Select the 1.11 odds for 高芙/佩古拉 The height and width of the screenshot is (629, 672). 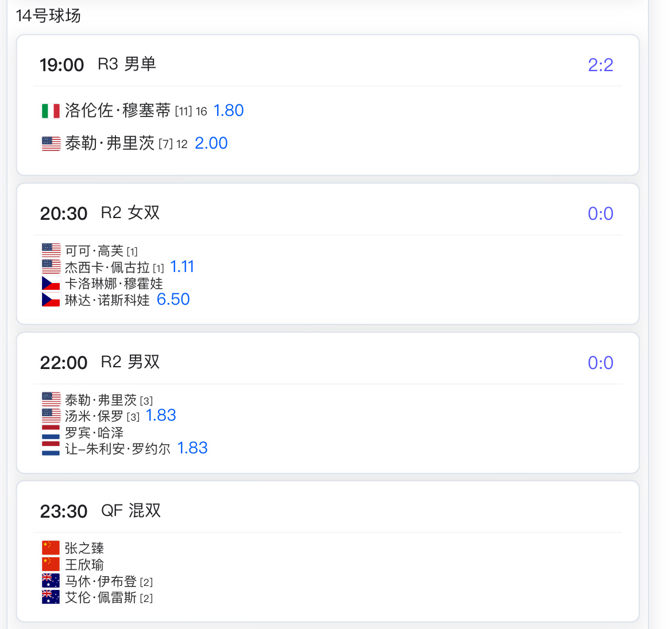[181, 267]
